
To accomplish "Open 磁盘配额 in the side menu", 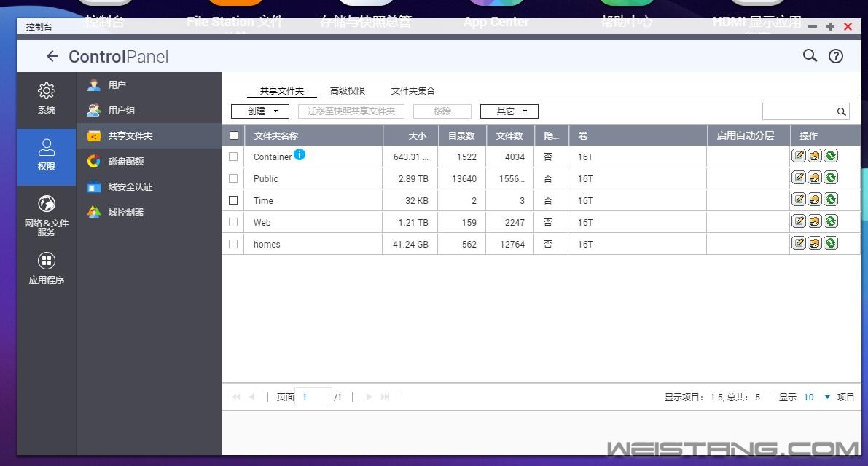I will (125, 162).
